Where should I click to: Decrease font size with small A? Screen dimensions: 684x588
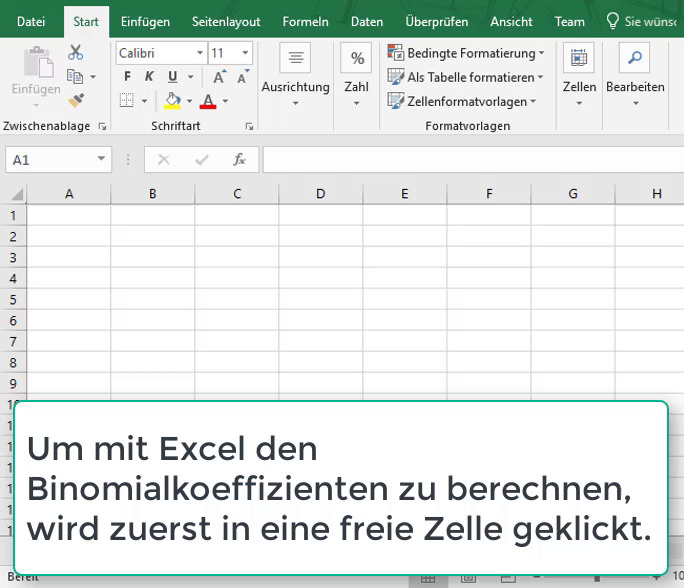coord(243,77)
